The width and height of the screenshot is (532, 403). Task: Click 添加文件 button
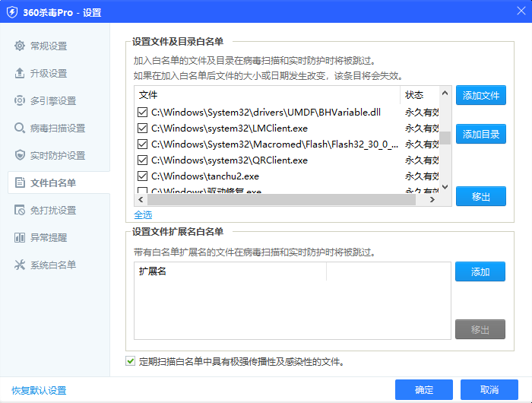coord(481,95)
